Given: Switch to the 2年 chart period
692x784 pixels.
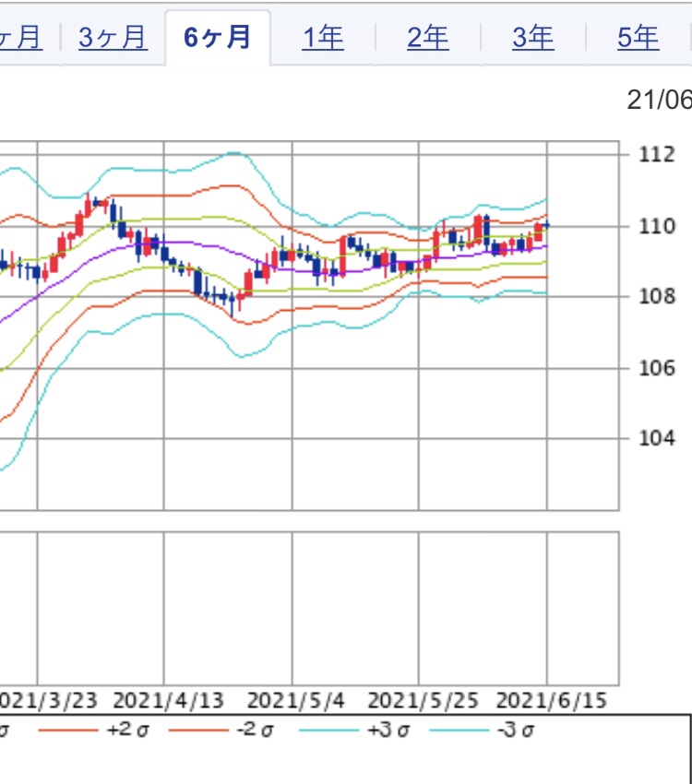Looking at the screenshot, I should tap(427, 38).
